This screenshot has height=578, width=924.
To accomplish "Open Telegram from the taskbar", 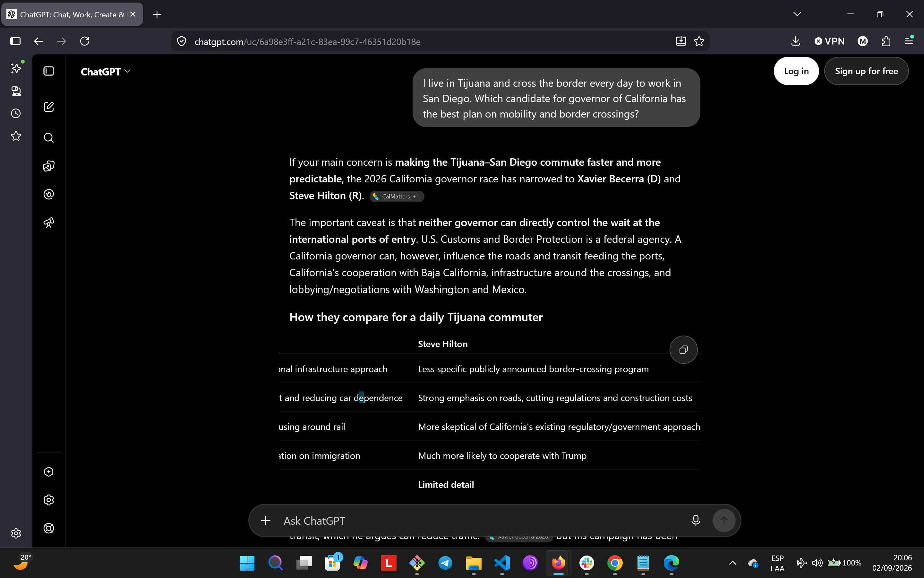I will [x=445, y=563].
